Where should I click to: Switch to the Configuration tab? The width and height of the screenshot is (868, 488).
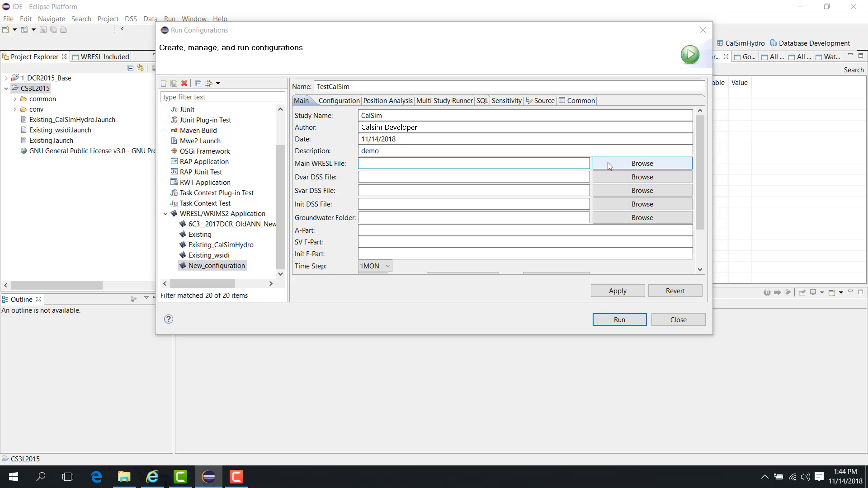point(339,100)
